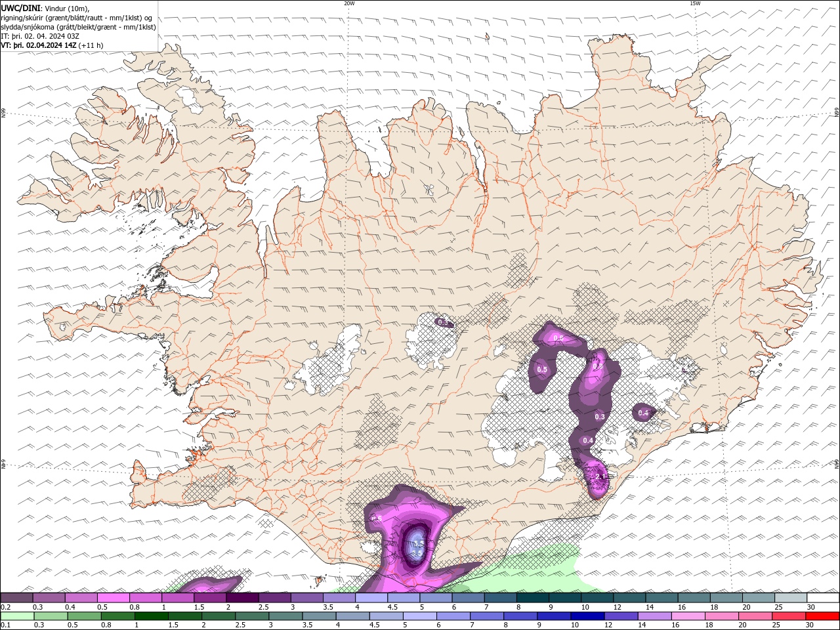Click the '0.6' precipitation value near south coast
The image size is (840, 630).
coord(377,518)
